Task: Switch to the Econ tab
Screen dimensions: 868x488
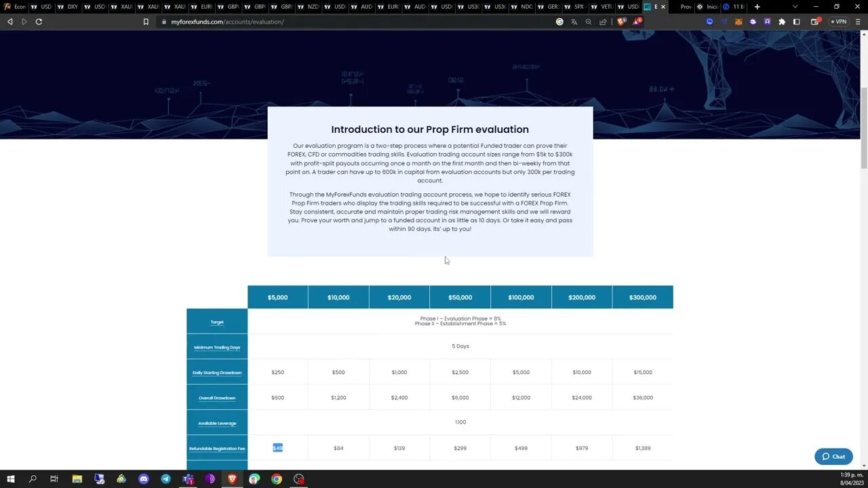Action: pyautogui.click(x=15, y=7)
